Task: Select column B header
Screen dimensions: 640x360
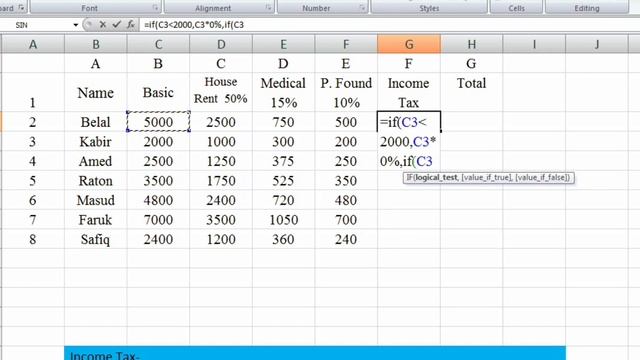Action: (96, 44)
